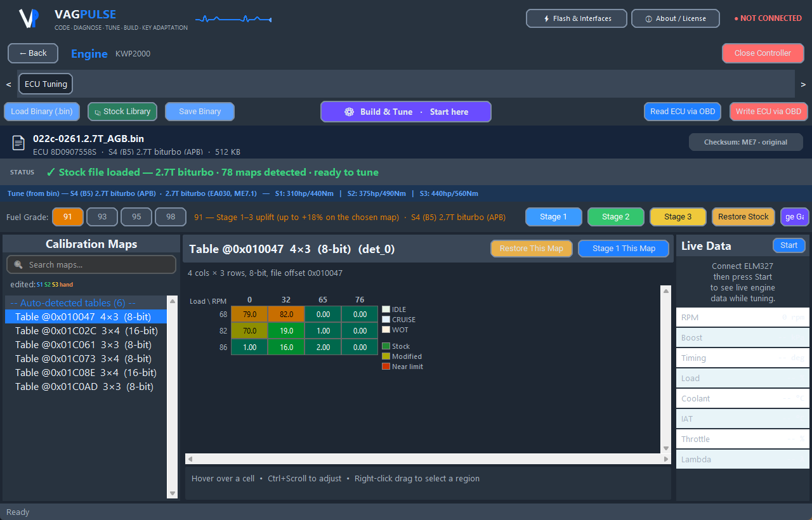Click table cell with value 2.00
812x520 pixels.
323,347
